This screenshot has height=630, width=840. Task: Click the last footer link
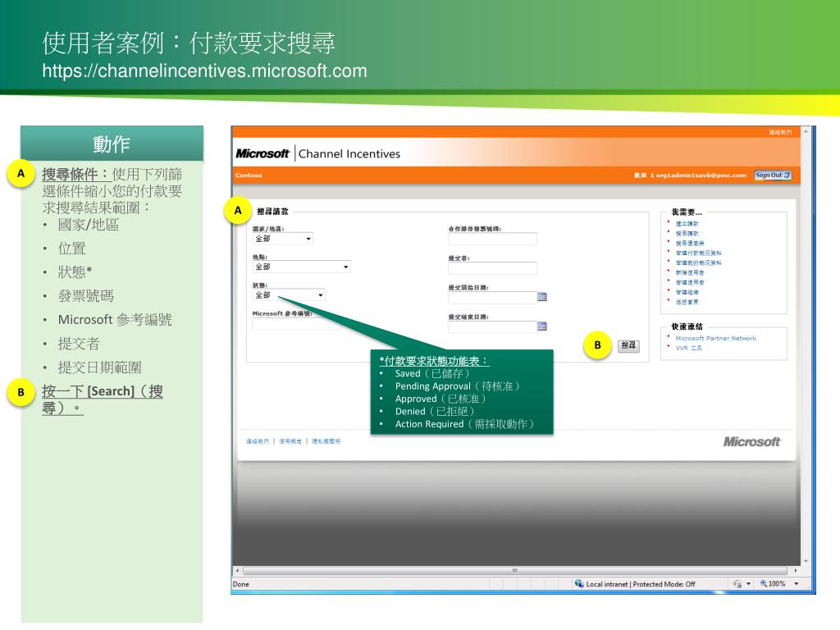click(x=326, y=441)
